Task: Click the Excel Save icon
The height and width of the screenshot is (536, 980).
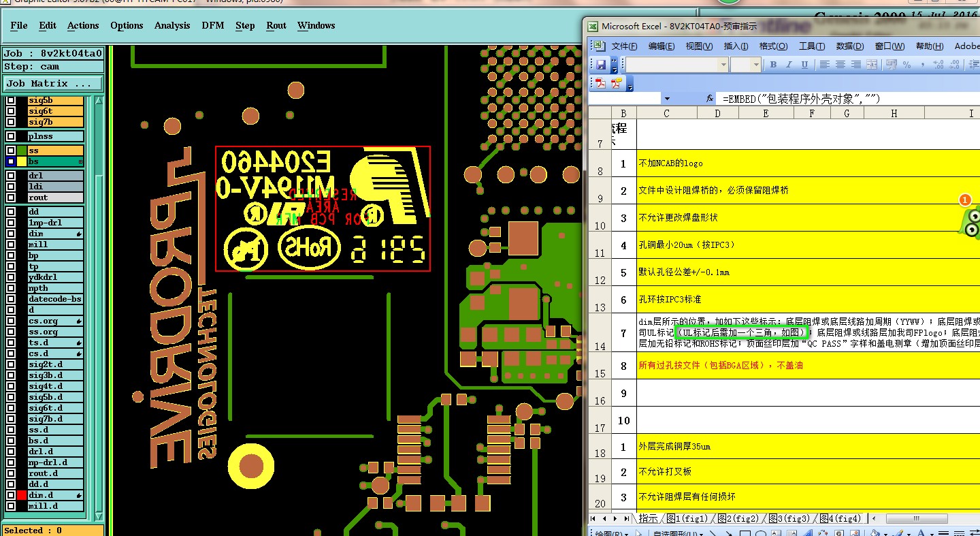Action: [601, 65]
